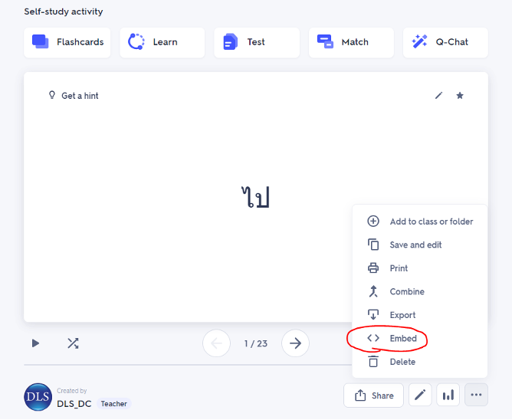The width and height of the screenshot is (512, 420).
Task: Open the Test activity
Action: point(257,42)
